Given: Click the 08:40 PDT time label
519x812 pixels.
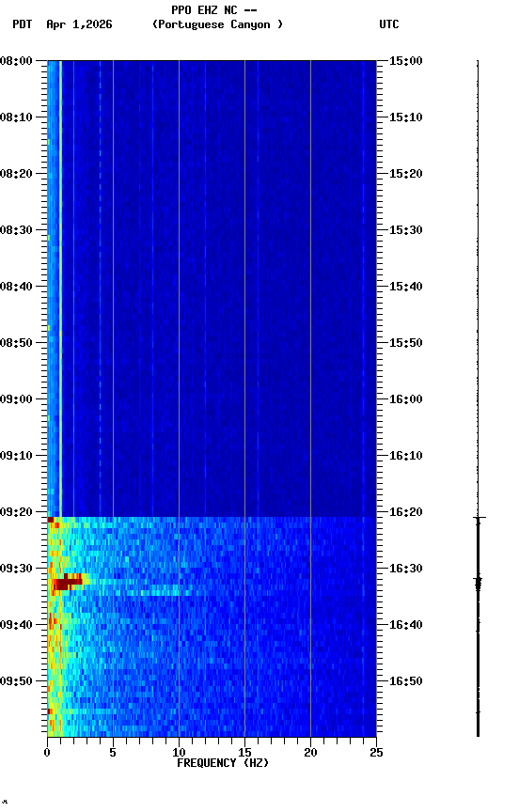Looking at the screenshot, I should click(x=16, y=287).
